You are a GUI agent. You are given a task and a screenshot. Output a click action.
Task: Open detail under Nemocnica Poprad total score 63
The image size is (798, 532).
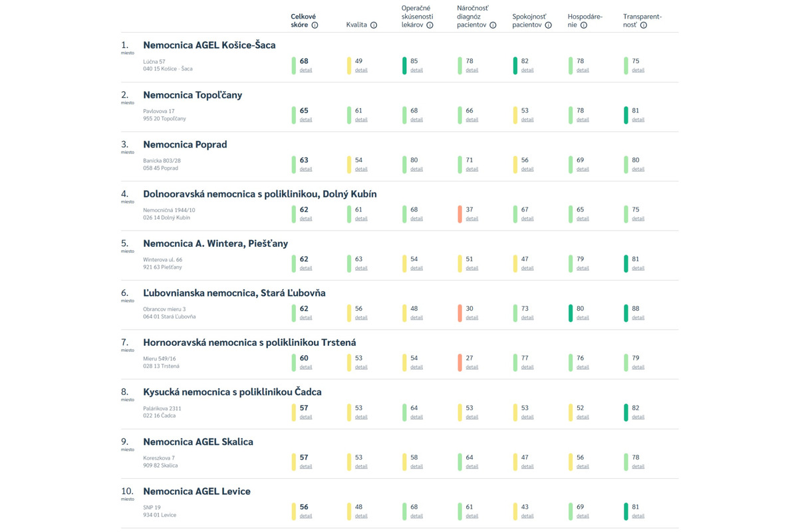305,169
